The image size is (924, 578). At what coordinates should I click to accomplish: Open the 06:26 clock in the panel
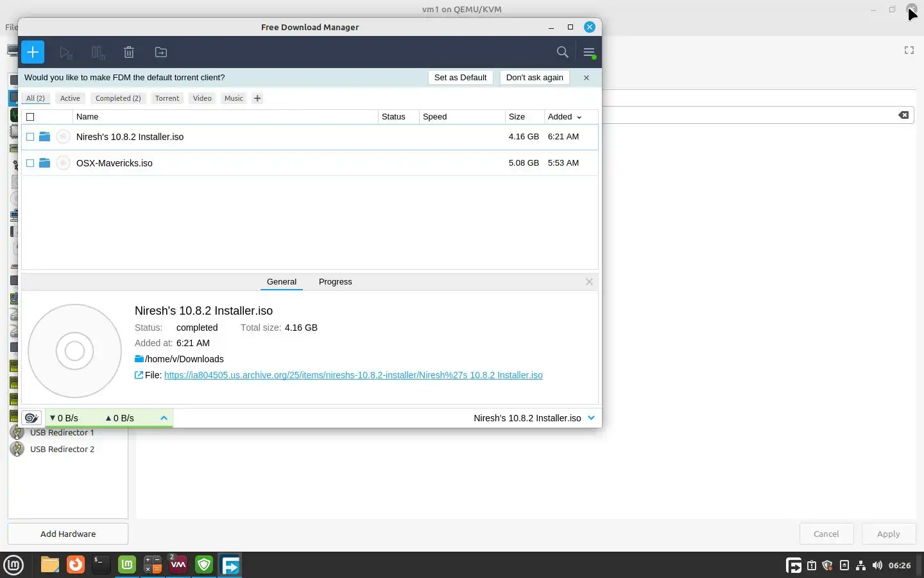click(900, 566)
